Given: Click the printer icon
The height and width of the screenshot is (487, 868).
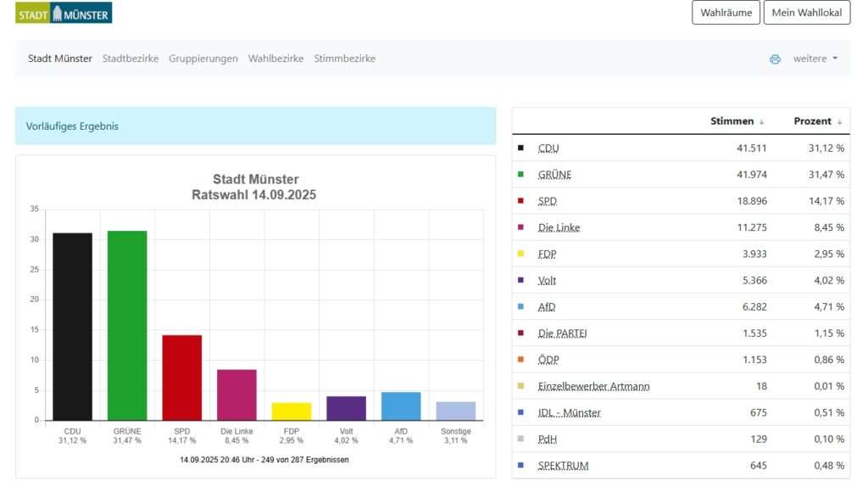Looking at the screenshot, I should click(x=775, y=59).
